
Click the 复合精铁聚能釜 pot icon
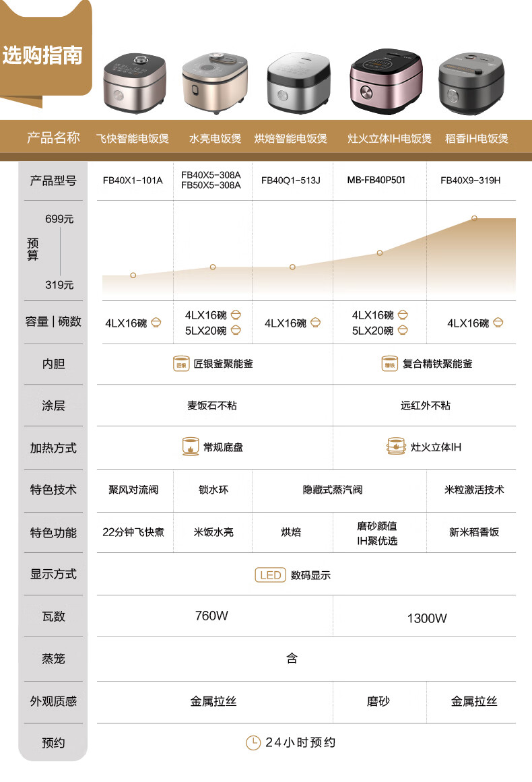click(389, 364)
